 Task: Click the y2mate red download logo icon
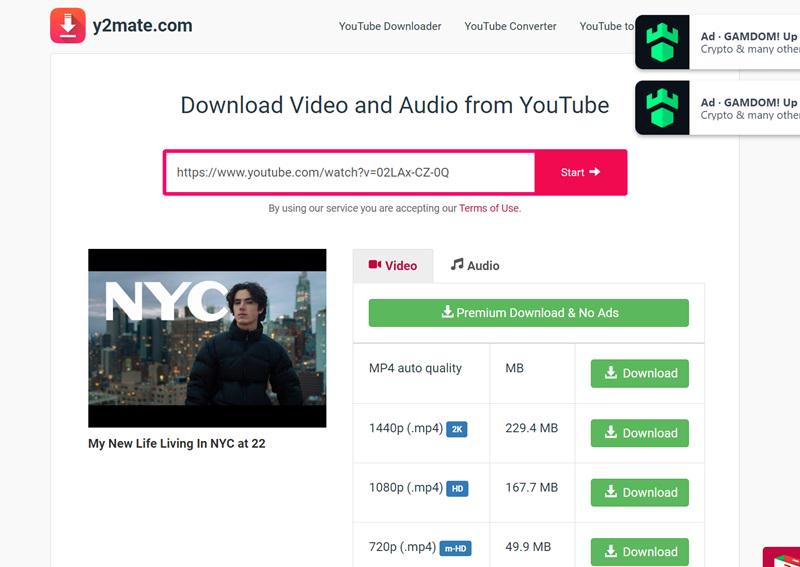pos(68,26)
